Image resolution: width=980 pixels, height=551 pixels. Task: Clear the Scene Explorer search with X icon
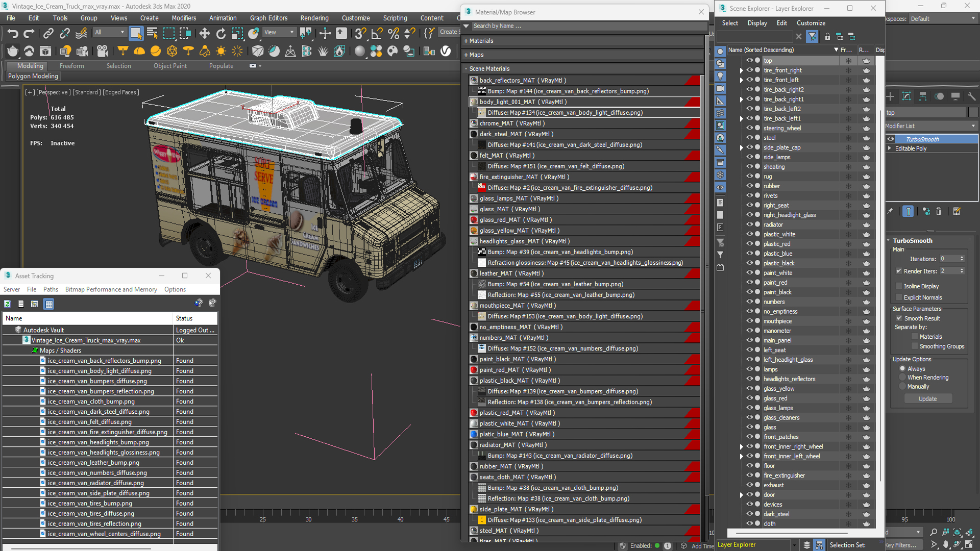point(799,37)
